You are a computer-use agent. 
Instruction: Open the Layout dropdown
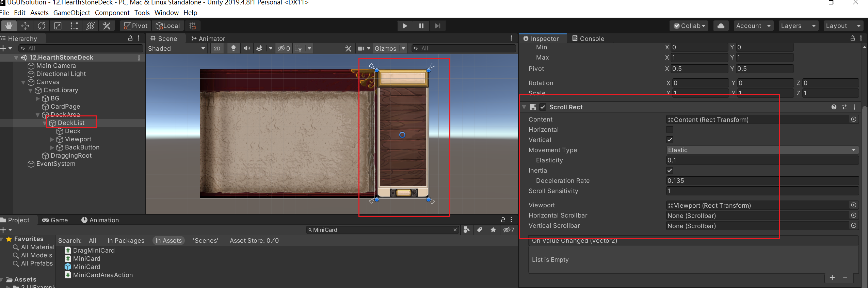843,26
